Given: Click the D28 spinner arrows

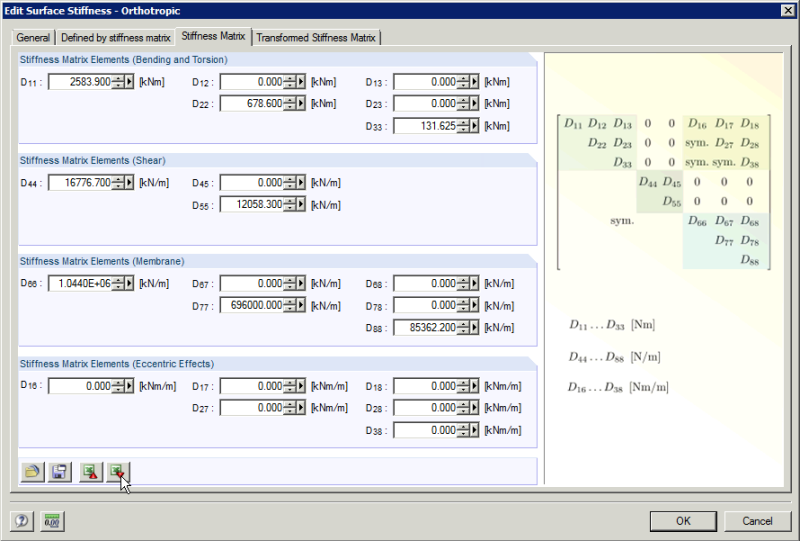Looking at the screenshot, I should coord(463,408).
